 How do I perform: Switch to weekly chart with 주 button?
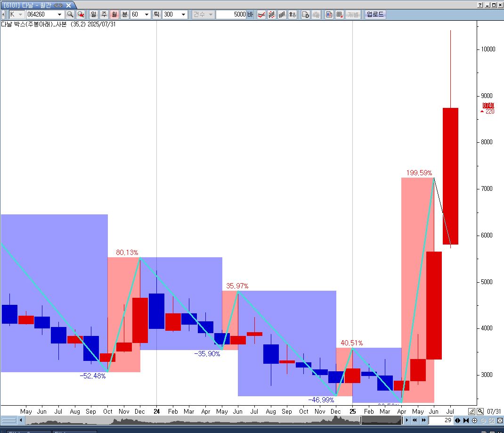(x=104, y=15)
